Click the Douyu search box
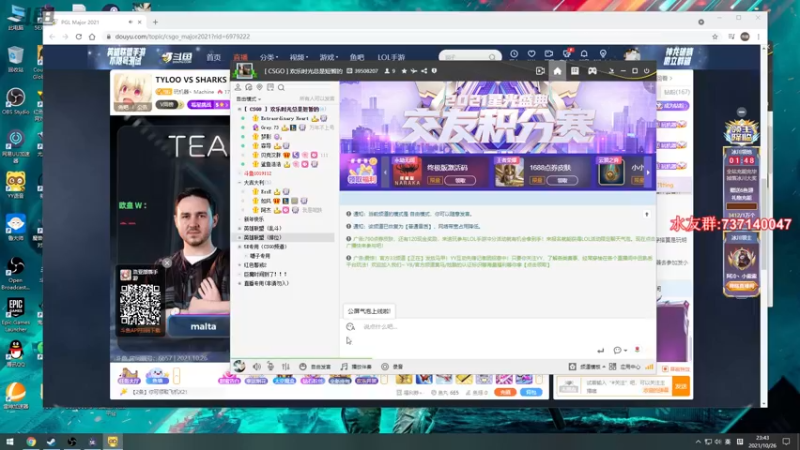The width and height of the screenshot is (800, 450). [469, 57]
